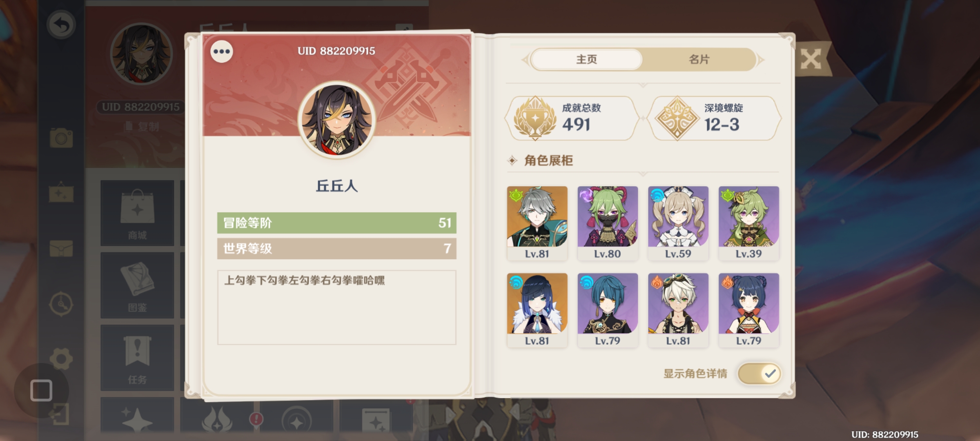Click the Spiral Abyss diamond emblem
Viewport: 980px width, 441px height.
click(677, 118)
